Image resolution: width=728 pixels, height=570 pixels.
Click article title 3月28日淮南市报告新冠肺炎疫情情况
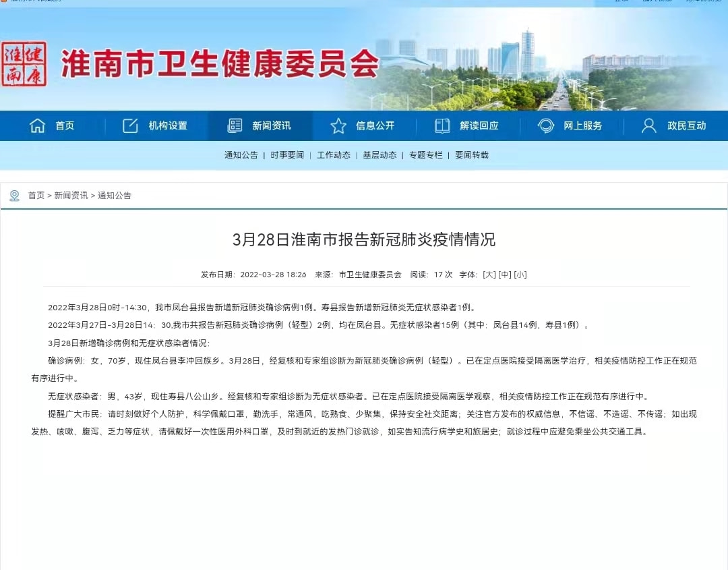click(364, 239)
